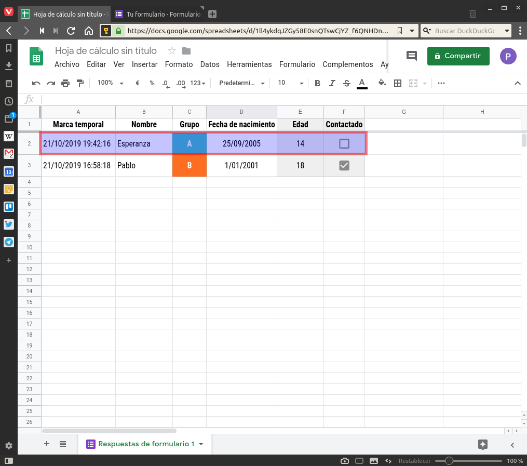The width and height of the screenshot is (527, 466).
Task: Click the green Compartir button
Action: [x=458, y=56]
